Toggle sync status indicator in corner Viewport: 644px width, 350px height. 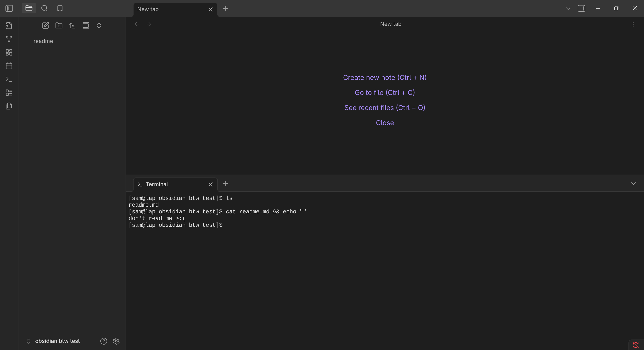635,345
